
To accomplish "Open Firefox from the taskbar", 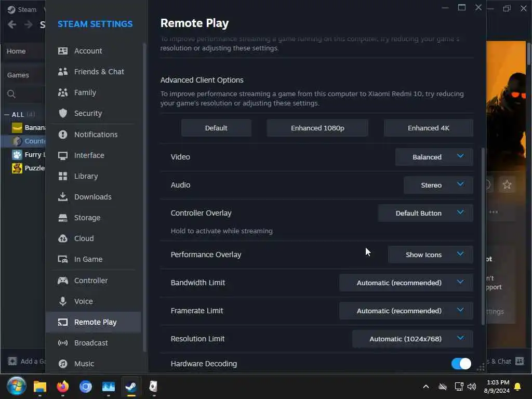I will tap(63, 387).
